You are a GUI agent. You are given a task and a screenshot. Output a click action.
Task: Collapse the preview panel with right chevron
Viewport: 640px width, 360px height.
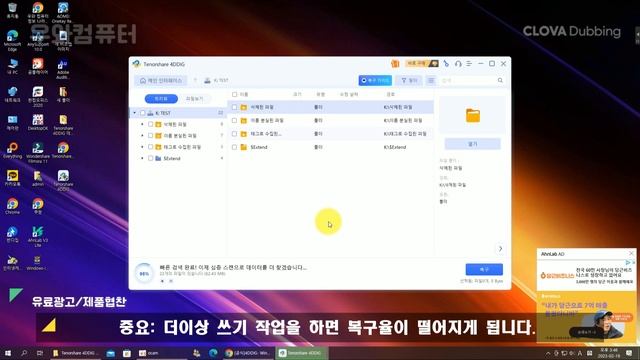click(500, 249)
